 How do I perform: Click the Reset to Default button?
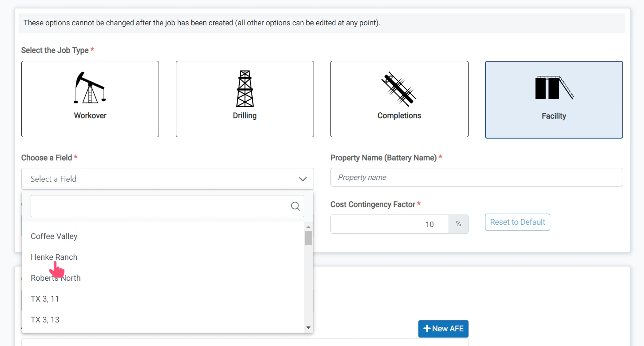pos(517,222)
